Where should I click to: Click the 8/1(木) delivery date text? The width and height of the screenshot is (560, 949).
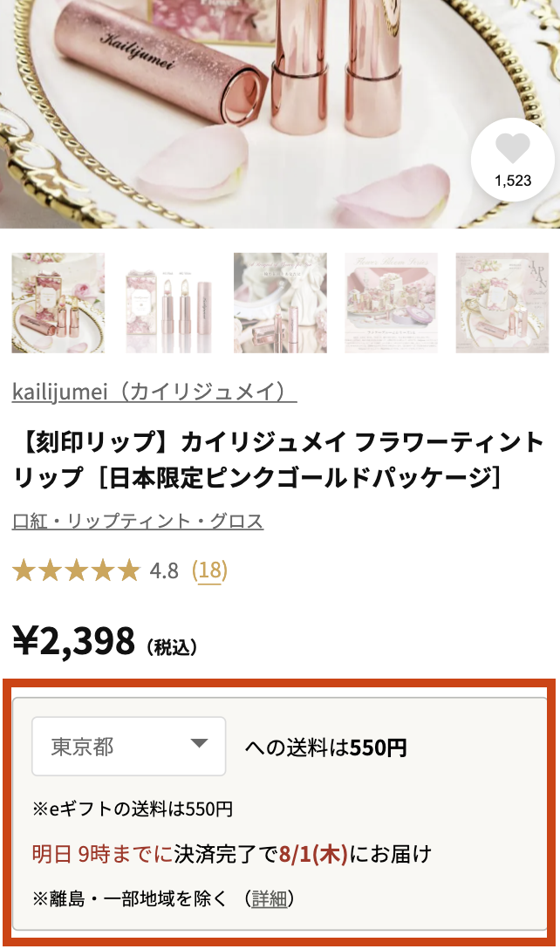[x=313, y=854]
